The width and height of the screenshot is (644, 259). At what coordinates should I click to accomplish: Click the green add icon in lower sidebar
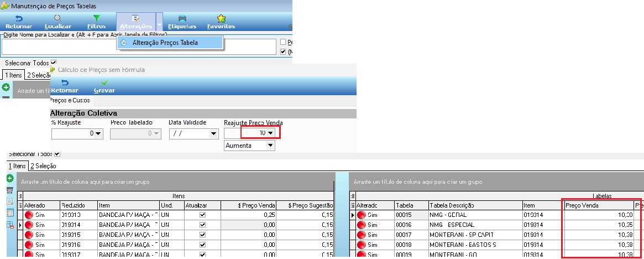11,178
